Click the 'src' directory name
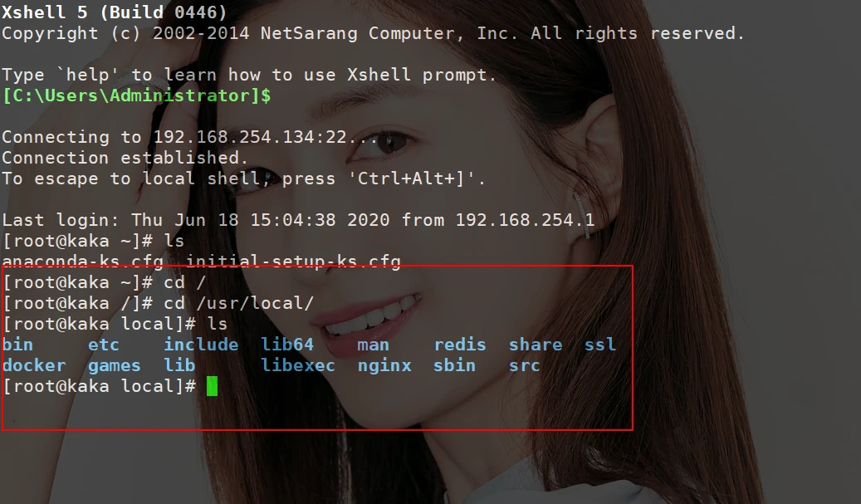The height and width of the screenshot is (504, 861). click(525, 365)
